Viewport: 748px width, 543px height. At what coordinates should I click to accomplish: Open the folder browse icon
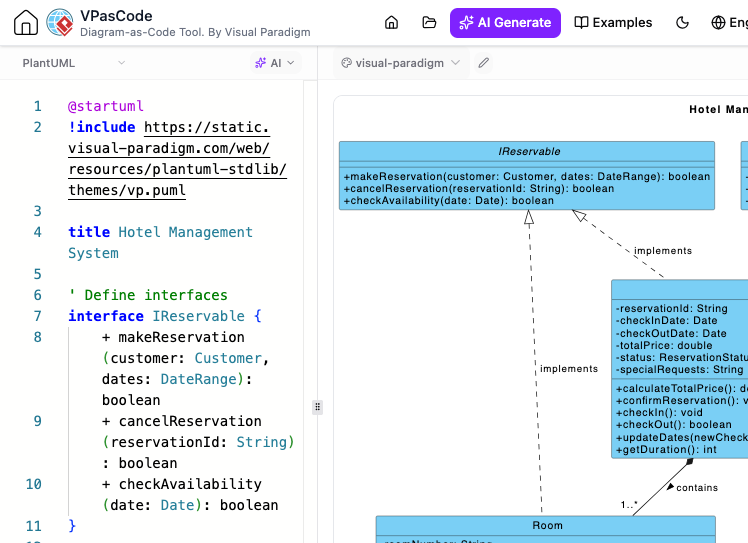coord(429,22)
